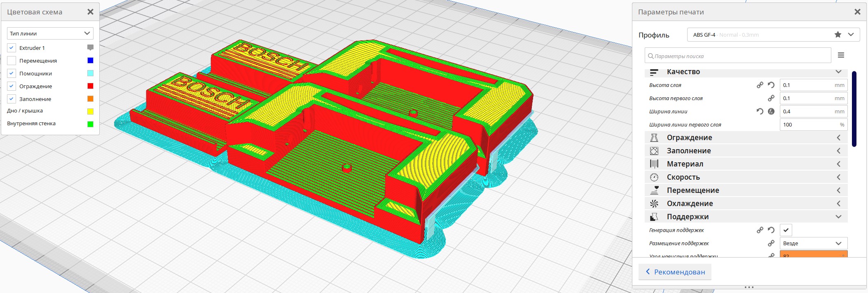Toggle the Заполнение checkbox in the color scheme
Viewport: 868px width, 293px height.
(12, 99)
